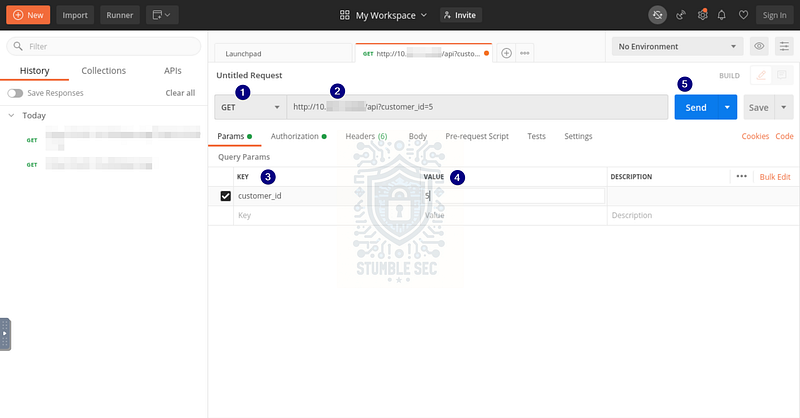This screenshot has width=800, height=418.
Task: Click the pencil build mode icon
Action: pos(761,76)
